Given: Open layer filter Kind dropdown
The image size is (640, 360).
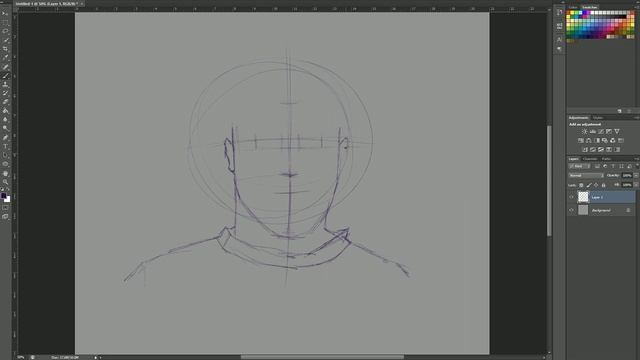Looking at the screenshot, I should tap(579, 167).
